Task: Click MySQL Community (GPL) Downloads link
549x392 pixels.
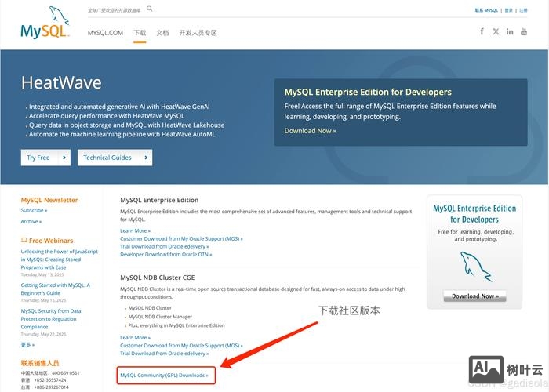Action: (164, 376)
